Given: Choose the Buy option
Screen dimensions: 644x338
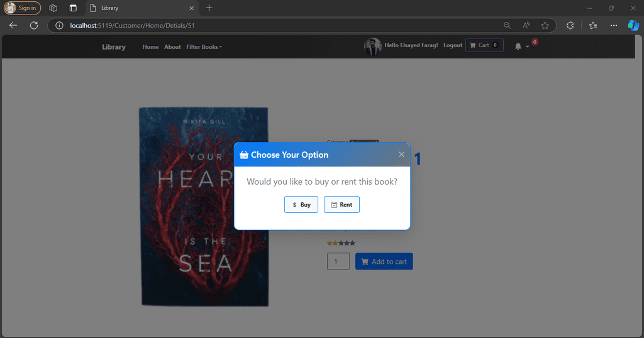Looking at the screenshot, I should (301, 205).
